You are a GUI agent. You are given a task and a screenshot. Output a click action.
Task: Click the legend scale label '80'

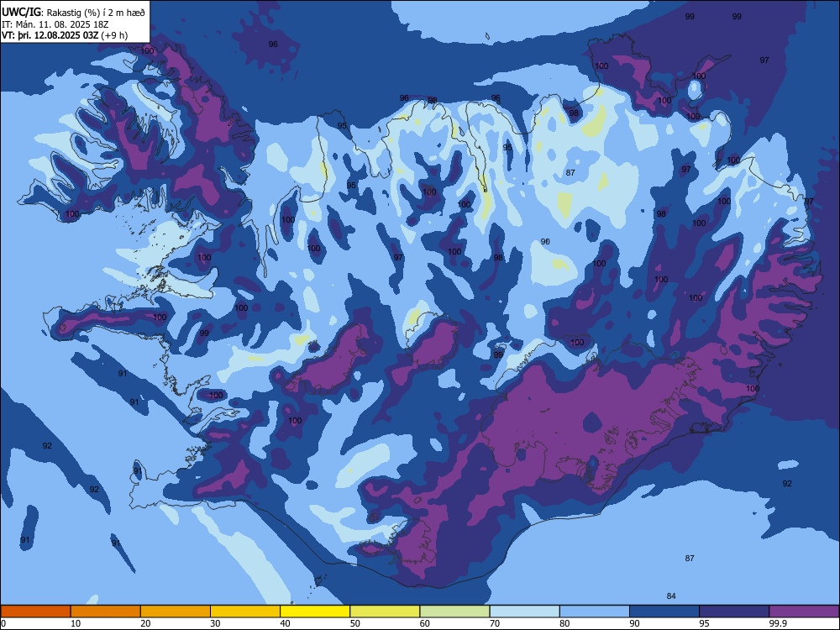pyautogui.click(x=564, y=623)
